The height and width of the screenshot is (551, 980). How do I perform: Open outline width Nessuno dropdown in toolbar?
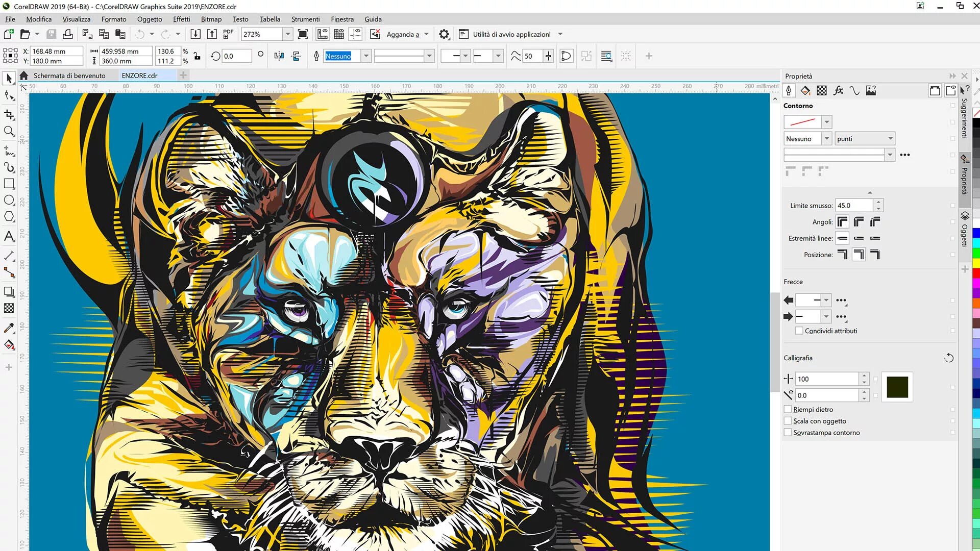coord(365,56)
